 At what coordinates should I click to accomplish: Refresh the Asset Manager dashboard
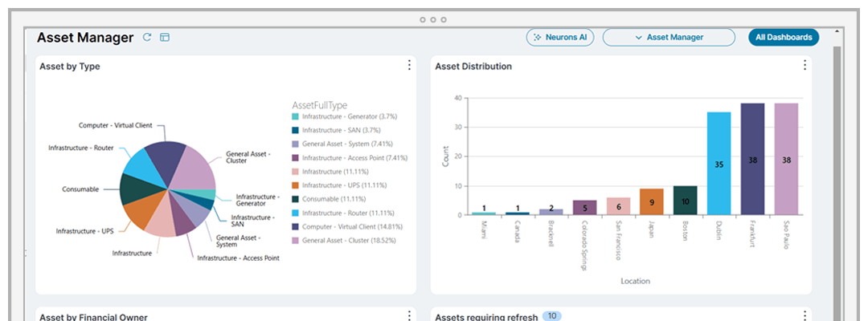(x=147, y=37)
